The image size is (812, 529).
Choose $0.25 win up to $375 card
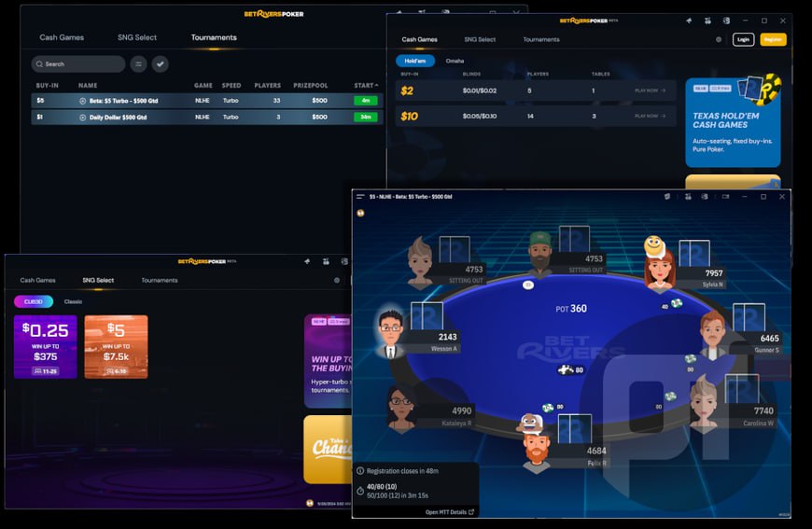click(x=46, y=347)
